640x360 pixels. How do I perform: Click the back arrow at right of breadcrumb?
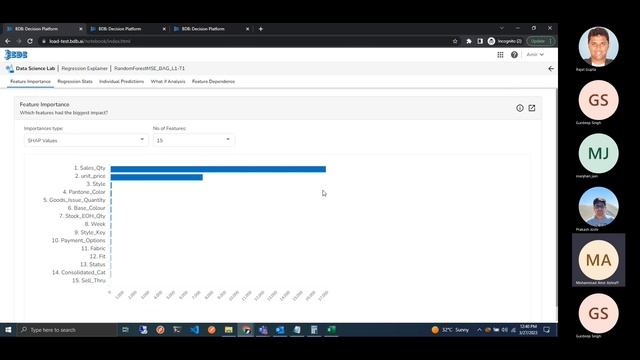[x=551, y=69]
